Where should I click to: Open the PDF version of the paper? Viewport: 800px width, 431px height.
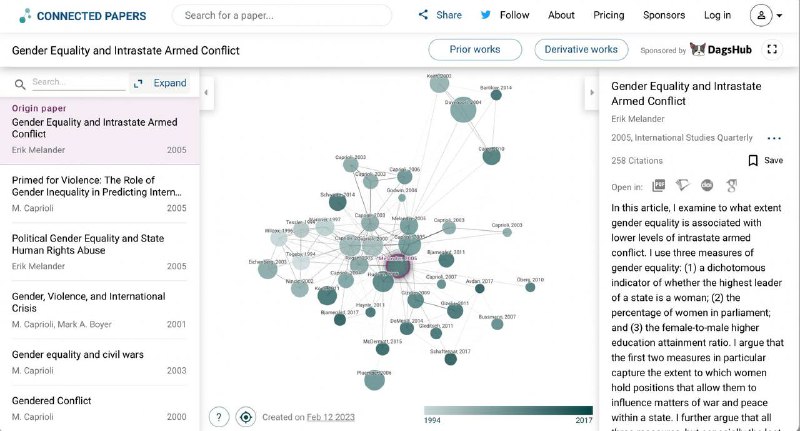(x=659, y=185)
